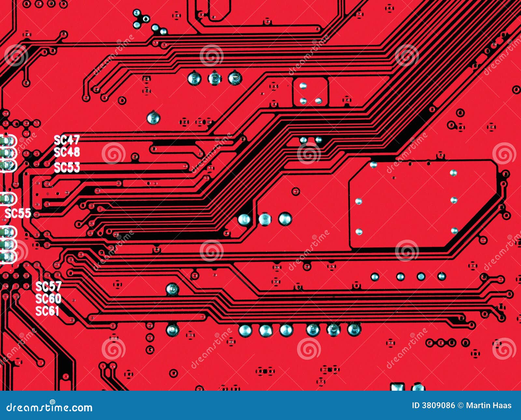Click the SC53 silkscreen label
The image size is (521, 420).
(x=67, y=167)
